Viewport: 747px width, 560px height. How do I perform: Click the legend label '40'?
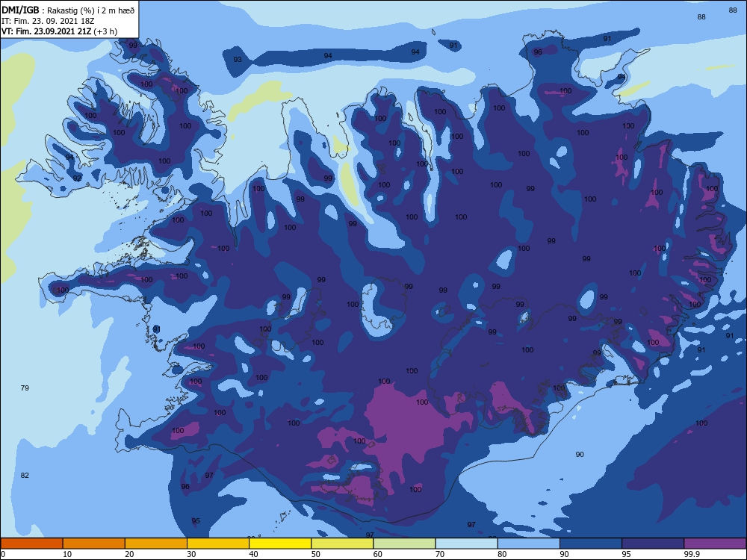[253, 554]
